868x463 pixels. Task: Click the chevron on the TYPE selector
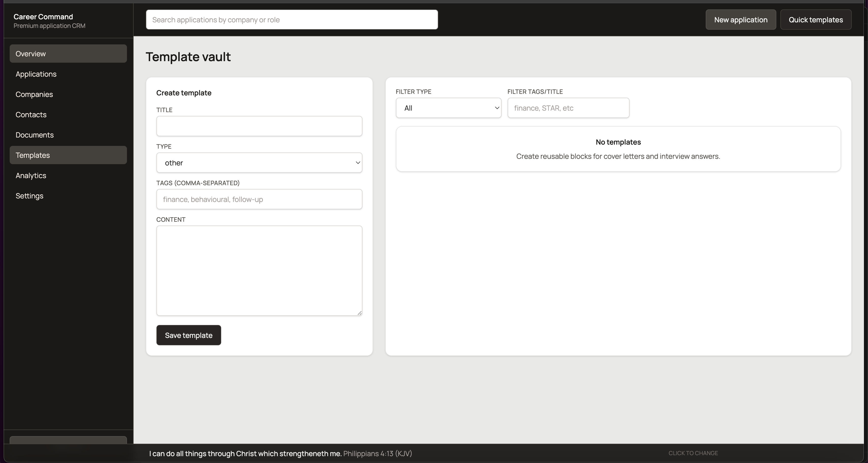358,163
